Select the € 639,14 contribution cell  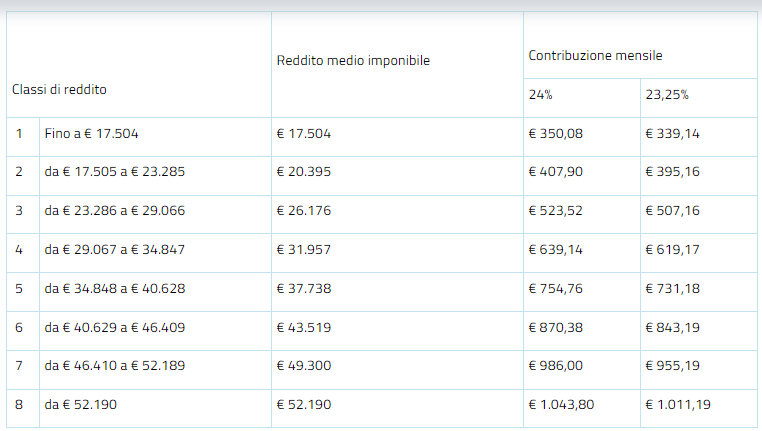click(556, 249)
